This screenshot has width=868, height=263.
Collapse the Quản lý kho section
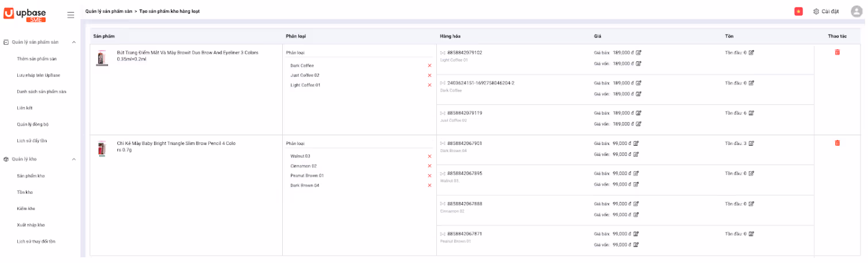coord(74,159)
